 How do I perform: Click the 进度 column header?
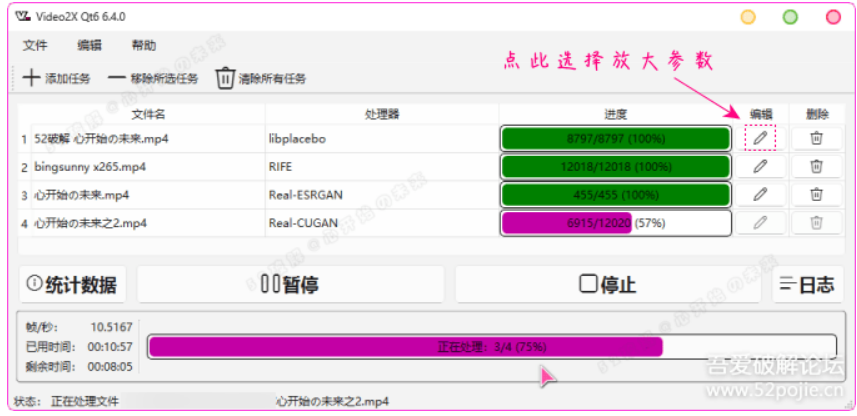click(x=615, y=114)
